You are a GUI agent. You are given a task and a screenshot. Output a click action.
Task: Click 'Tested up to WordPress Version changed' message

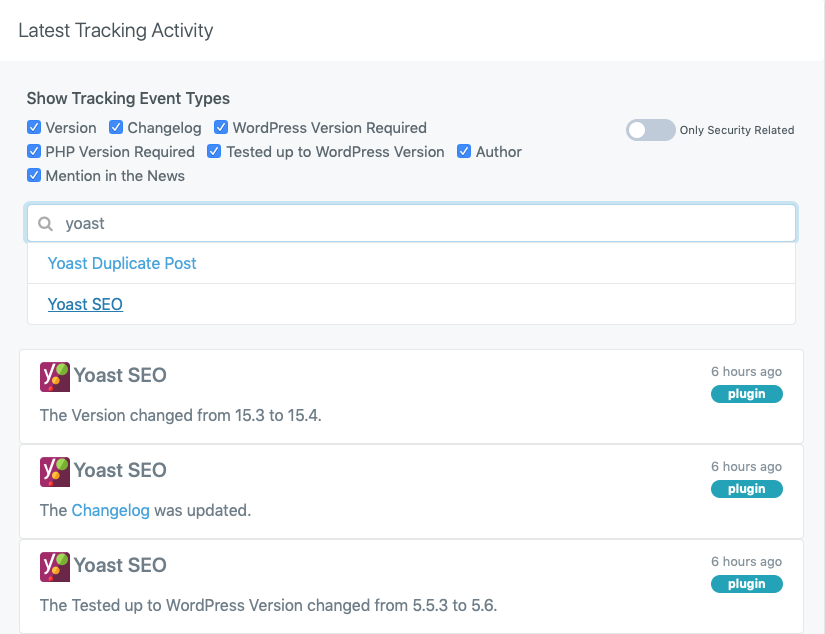pos(268,605)
